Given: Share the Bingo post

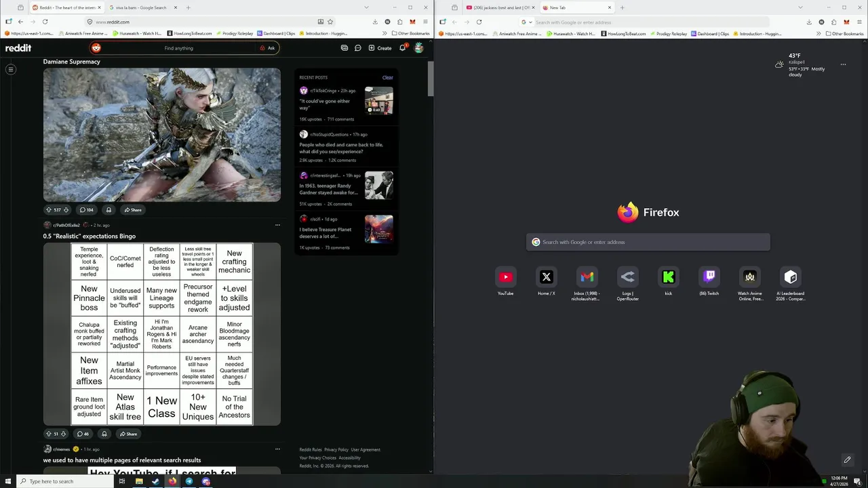Looking at the screenshot, I should coord(128,434).
